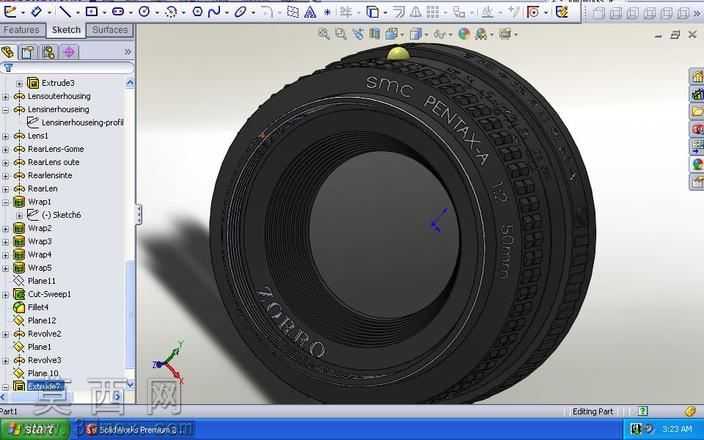Select the Polygon sketch tool
This screenshot has height=440, width=704.
point(198,12)
